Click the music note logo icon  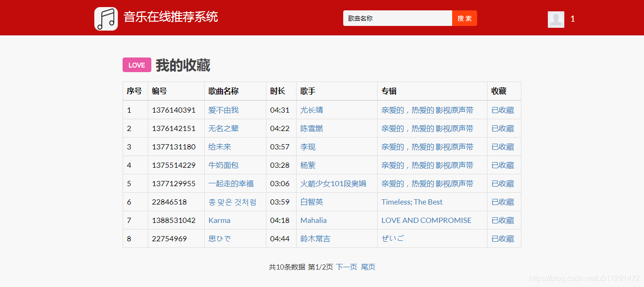(x=106, y=19)
